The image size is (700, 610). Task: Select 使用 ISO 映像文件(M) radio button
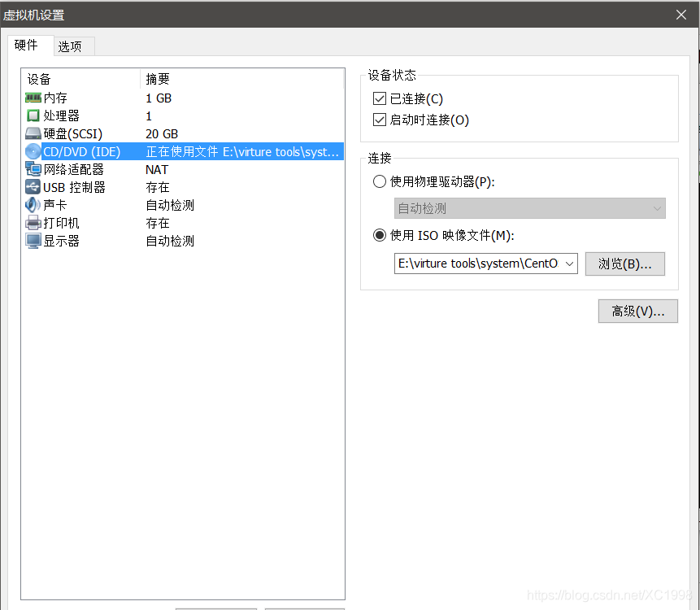[380, 235]
